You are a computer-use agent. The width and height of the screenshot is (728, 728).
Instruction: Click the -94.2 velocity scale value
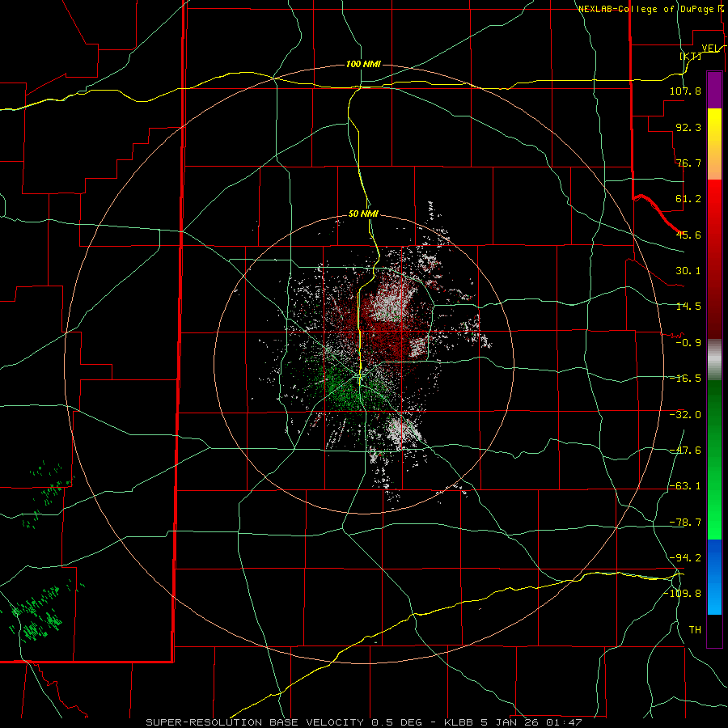click(685, 558)
